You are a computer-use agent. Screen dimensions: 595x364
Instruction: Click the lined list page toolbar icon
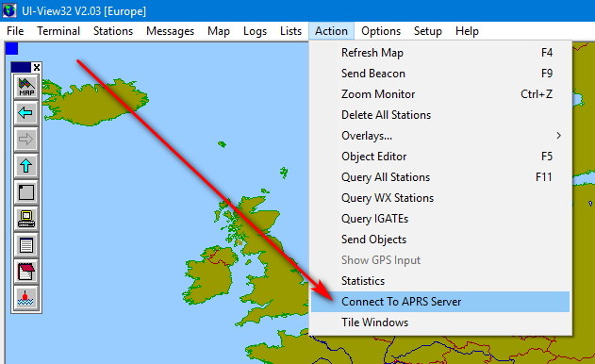[x=26, y=246]
